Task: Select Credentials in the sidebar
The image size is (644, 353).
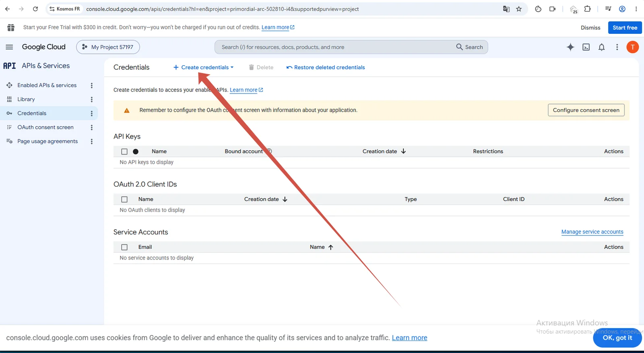Action: [32, 113]
